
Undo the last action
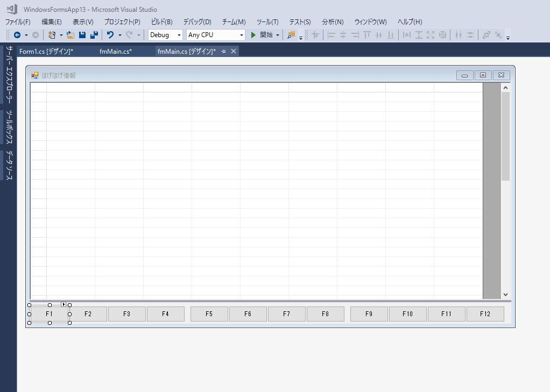click(110, 35)
